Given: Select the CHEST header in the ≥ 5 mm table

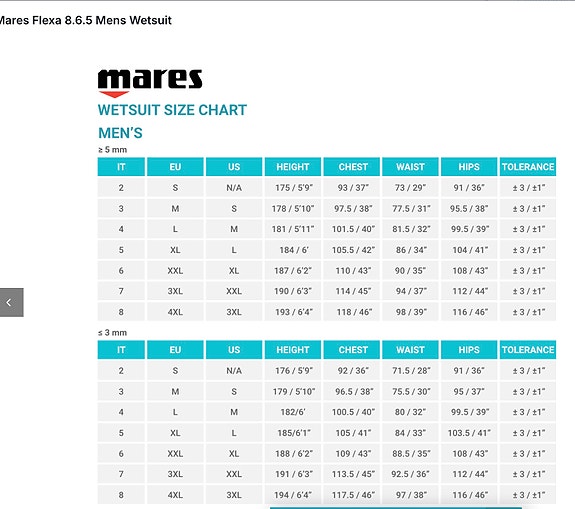Looking at the screenshot, I should pos(353,167).
